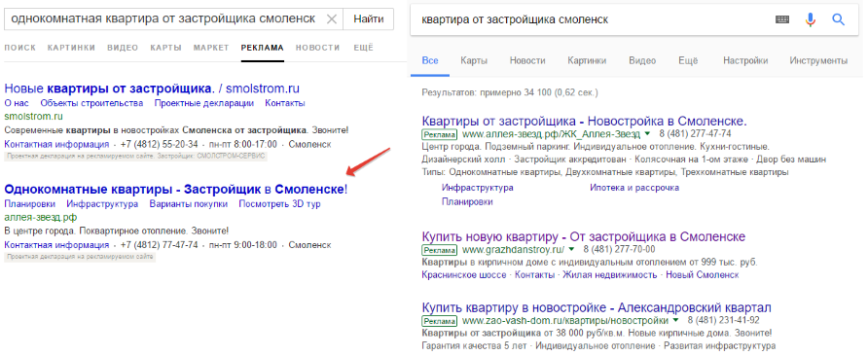Open Инструменты in Google
This screenshot has width=868, height=356.
click(818, 61)
